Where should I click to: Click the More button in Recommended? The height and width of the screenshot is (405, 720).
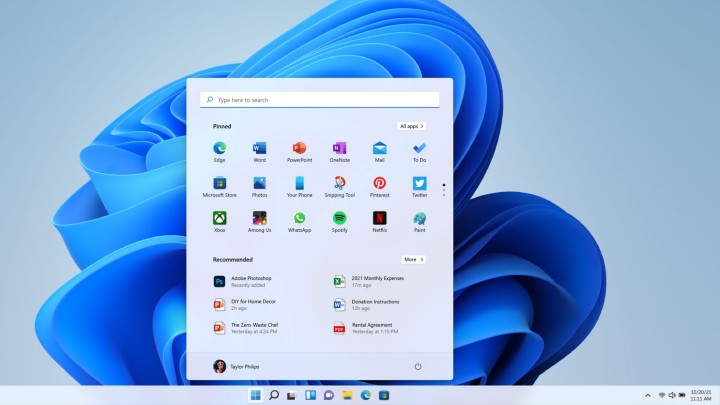point(414,259)
